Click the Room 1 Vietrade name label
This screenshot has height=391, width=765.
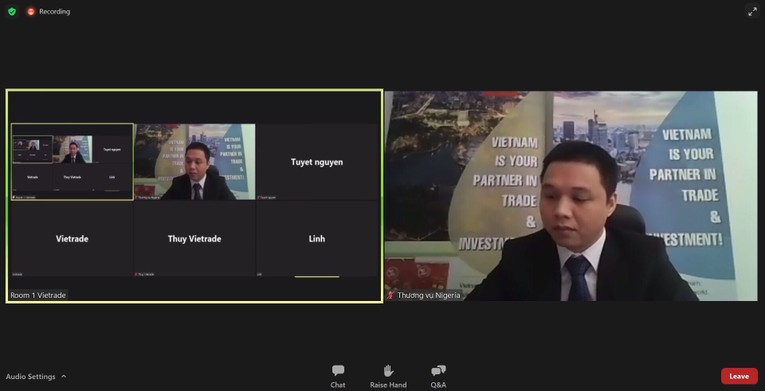(38, 295)
